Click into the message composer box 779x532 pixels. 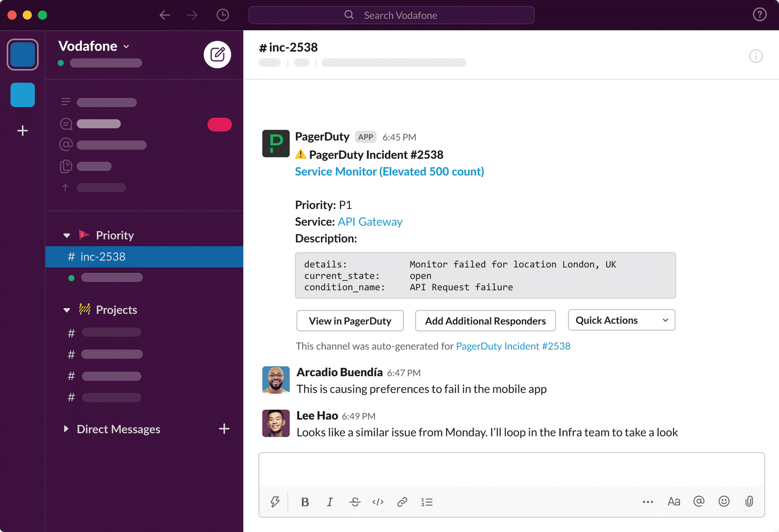(x=511, y=469)
